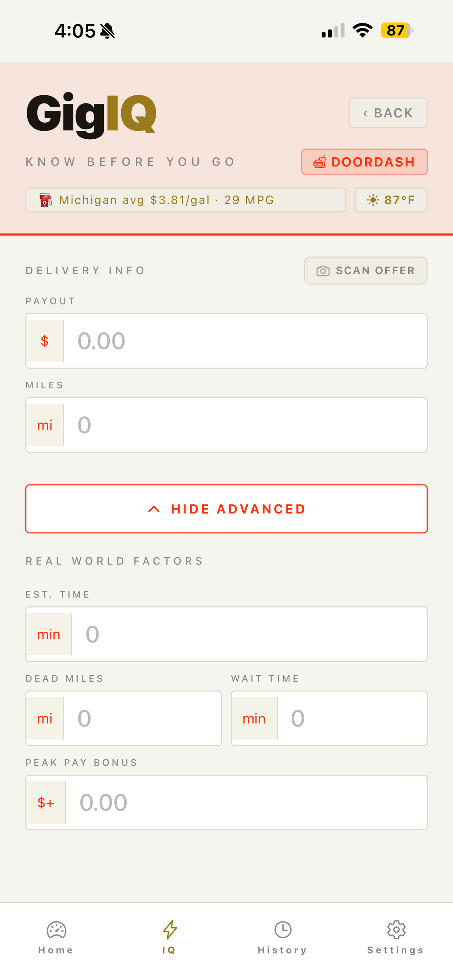Click the Payout amount field
The height and width of the screenshot is (980, 453).
pos(226,341)
